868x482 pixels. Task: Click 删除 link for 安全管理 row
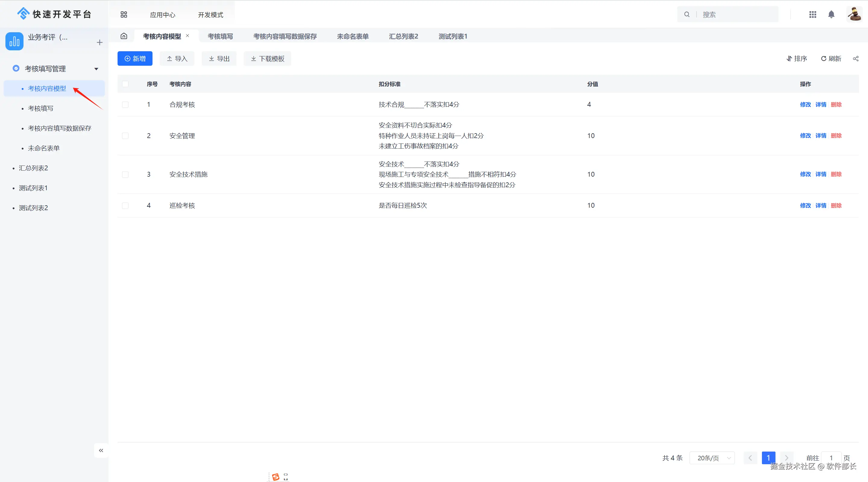(836, 136)
